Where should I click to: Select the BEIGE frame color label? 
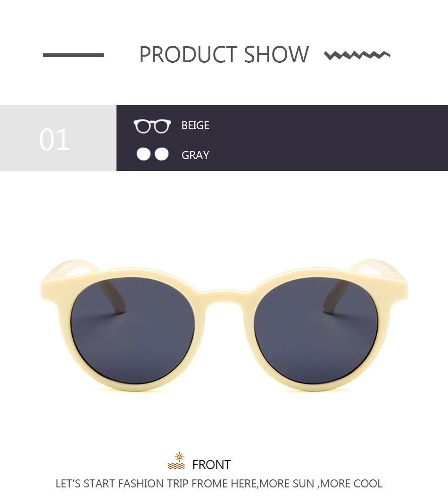tap(195, 126)
